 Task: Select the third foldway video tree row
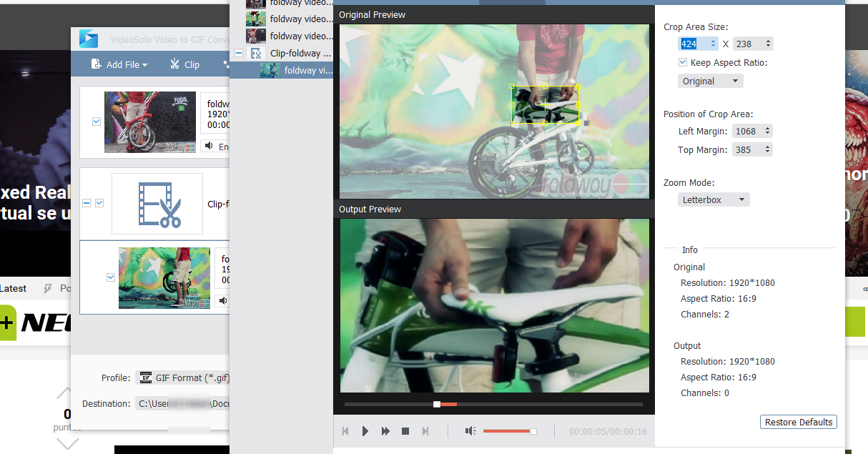tap(290, 36)
